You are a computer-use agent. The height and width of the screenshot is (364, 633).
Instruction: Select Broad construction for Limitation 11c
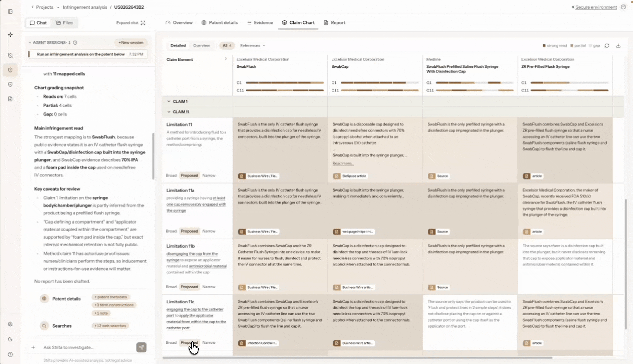point(171,343)
